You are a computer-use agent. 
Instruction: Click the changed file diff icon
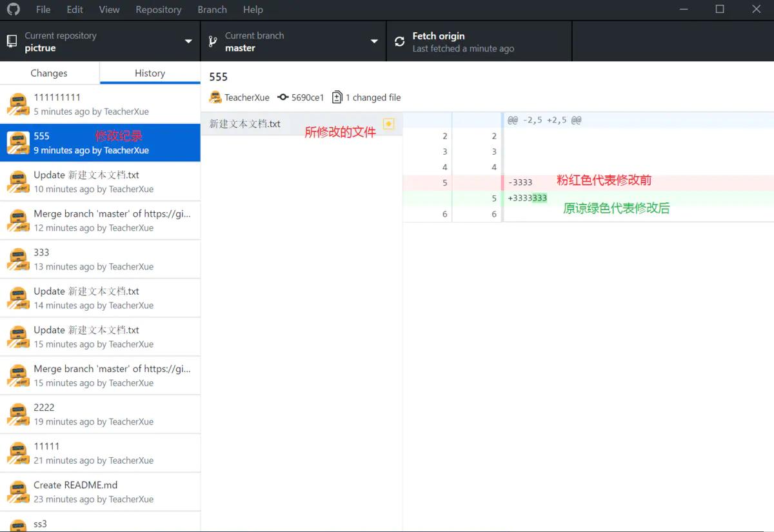click(337, 97)
